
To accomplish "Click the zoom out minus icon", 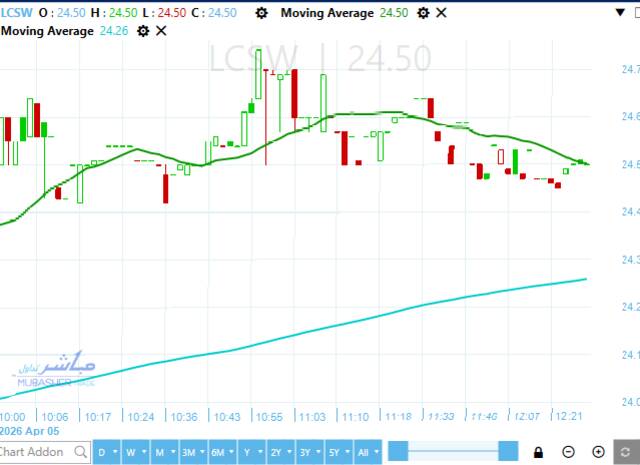I will (569, 452).
